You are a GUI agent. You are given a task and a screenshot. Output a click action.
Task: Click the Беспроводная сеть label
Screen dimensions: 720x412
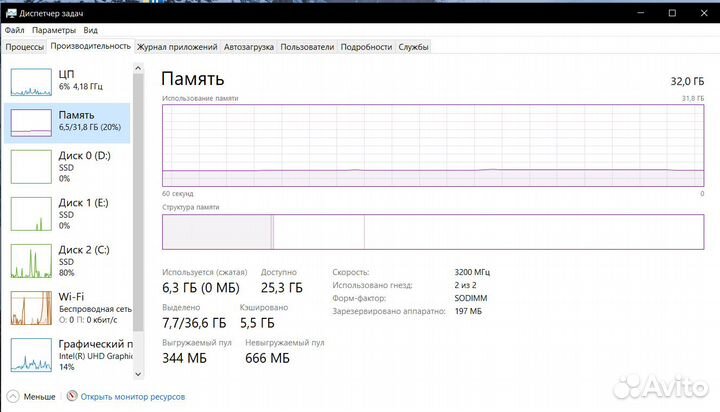[x=95, y=309]
